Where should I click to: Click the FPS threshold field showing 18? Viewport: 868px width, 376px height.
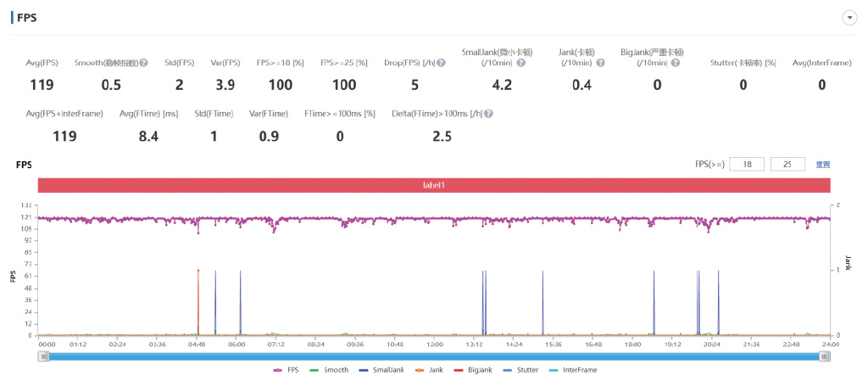pos(747,164)
